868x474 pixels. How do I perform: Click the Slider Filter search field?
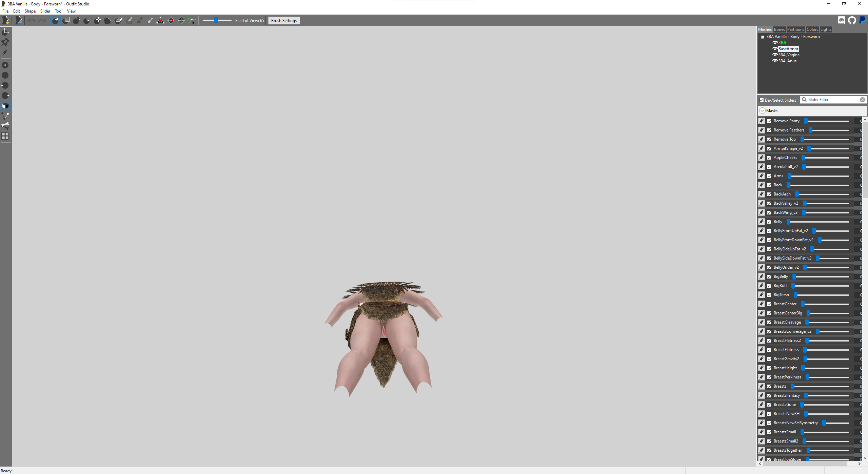833,100
